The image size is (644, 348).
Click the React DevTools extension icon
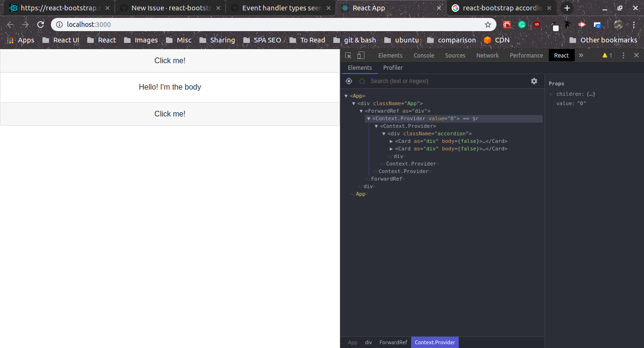click(x=506, y=24)
